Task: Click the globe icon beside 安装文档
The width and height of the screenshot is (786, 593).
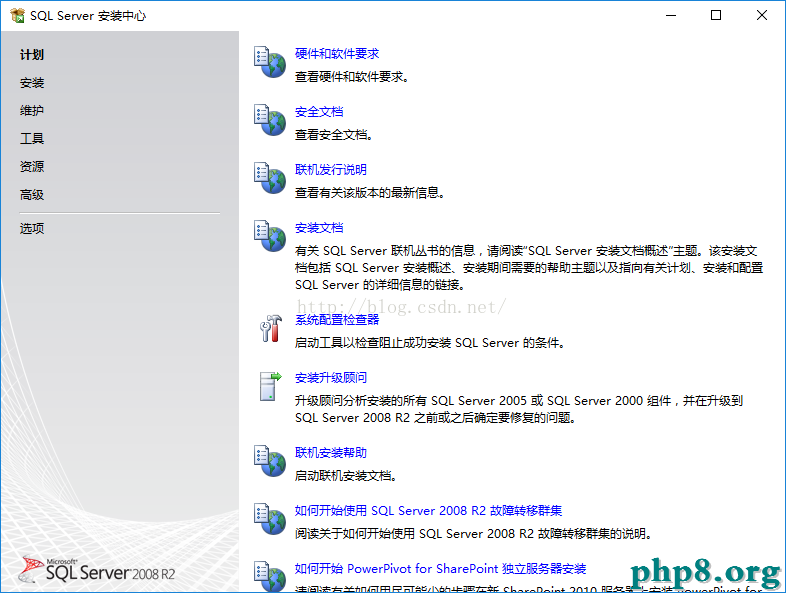Action: [x=270, y=236]
